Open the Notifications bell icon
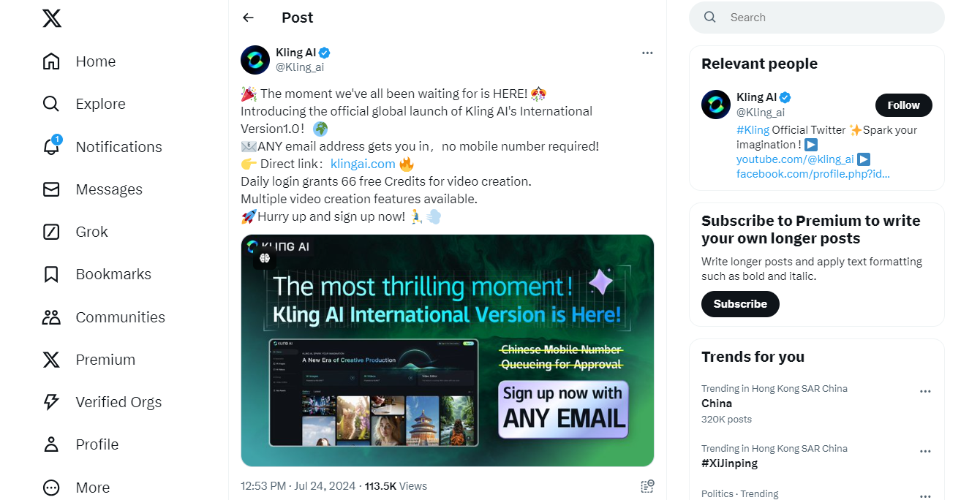Screen dimensions: 980x500 point(51,146)
